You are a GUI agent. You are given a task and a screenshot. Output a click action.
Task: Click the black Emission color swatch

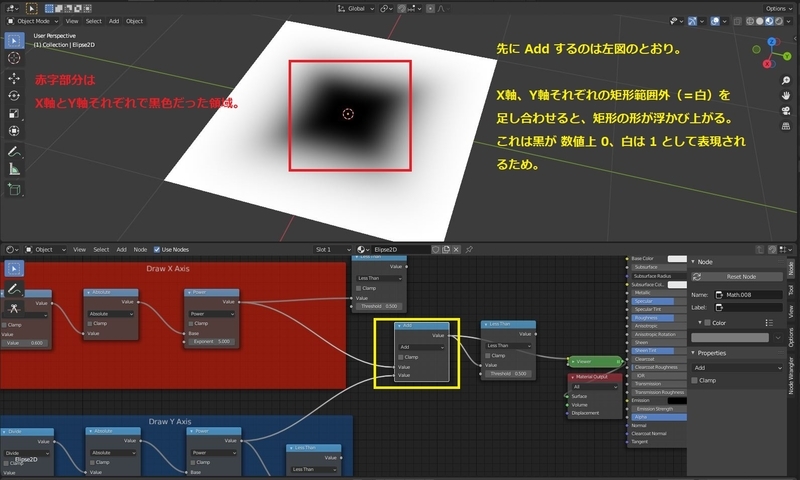(x=677, y=400)
